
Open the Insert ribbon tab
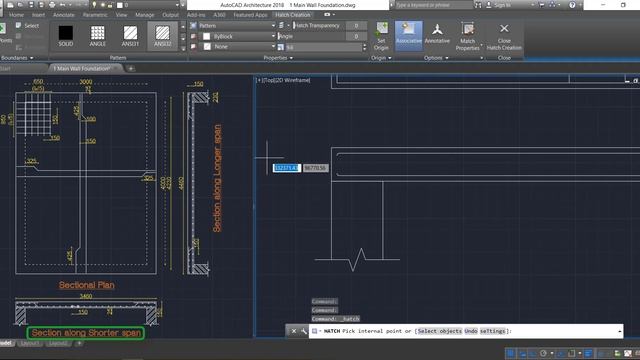(38, 15)
